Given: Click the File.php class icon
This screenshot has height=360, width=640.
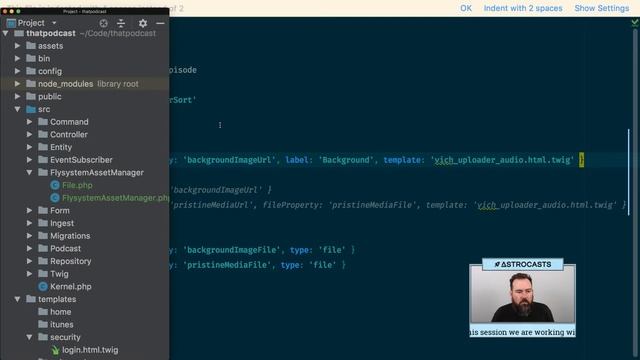Looking at the screenshot, I should coord(55,185).
